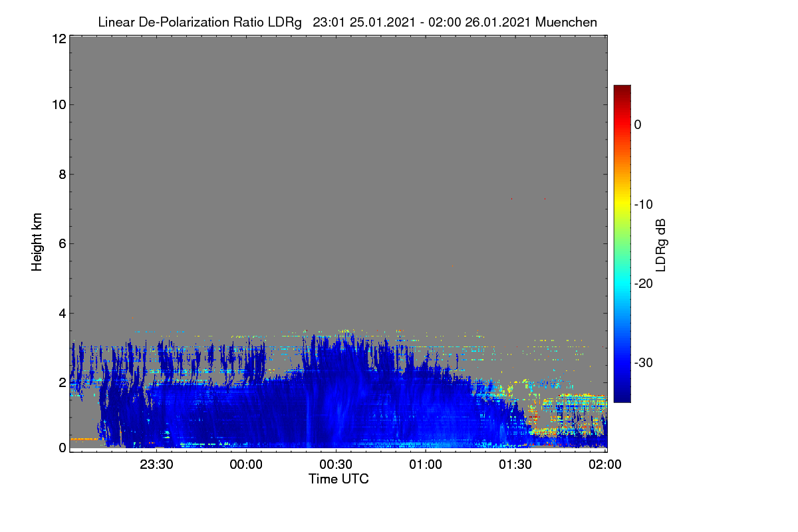Click the '01:30' time tick label
Viewport: 798px width, 532px height.
515,465
